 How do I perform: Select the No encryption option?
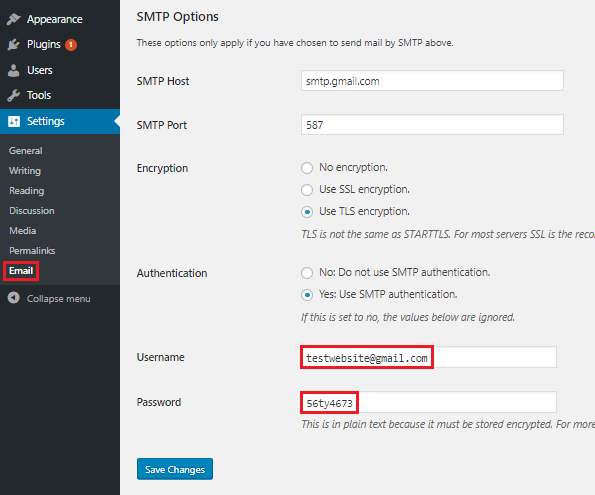[307, 168]
